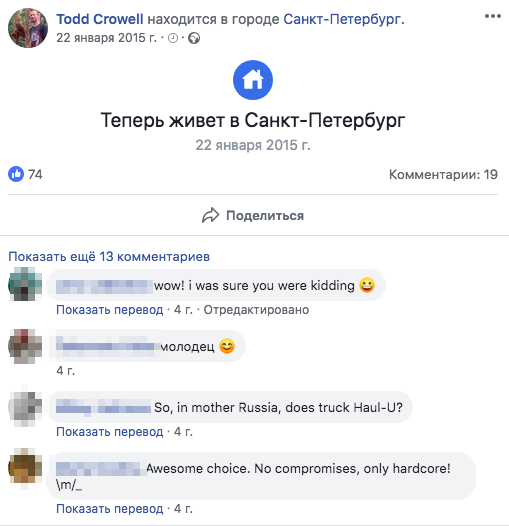Click the blue home life-event icon
This screenshot has width=509, height=526.
point(253,80)
